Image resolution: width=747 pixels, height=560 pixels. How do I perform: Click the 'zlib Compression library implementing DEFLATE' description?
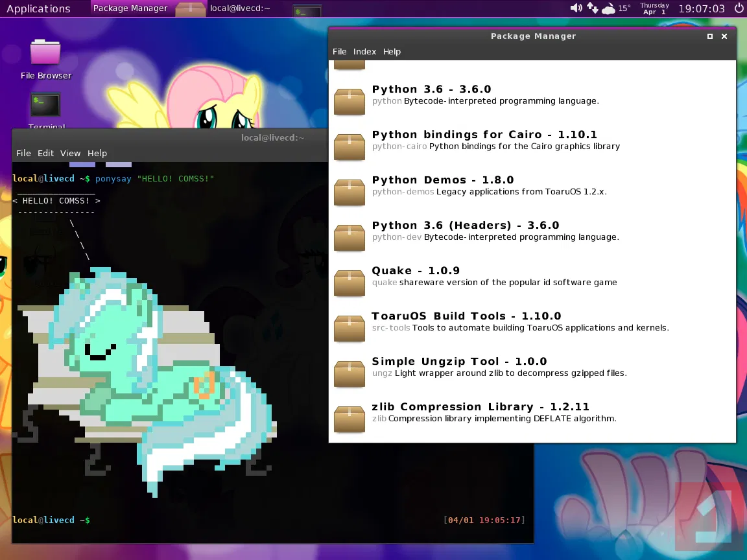[x=494, y=418]
